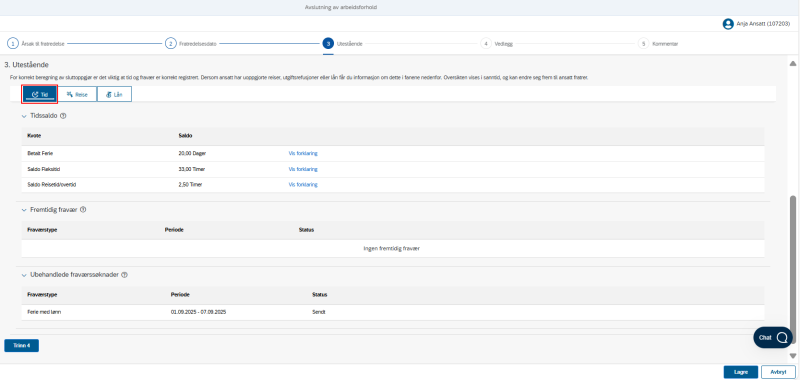Viewport: 800px width, 380px height.
Task: Switch to the Lån tab
Action: pos(114,94)
